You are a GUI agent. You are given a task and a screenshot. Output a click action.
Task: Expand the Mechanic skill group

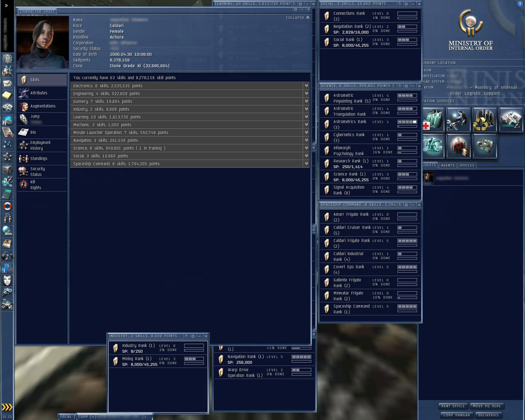coord(306,125)
